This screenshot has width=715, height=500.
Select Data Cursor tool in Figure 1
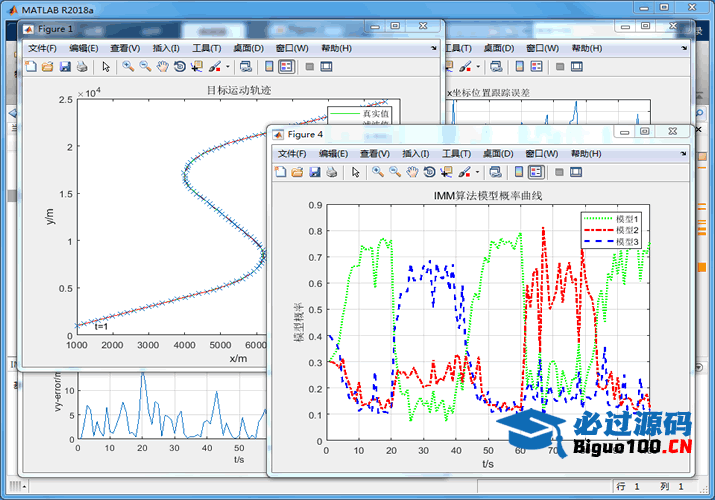pyautogui.click(x=197, y=67)
